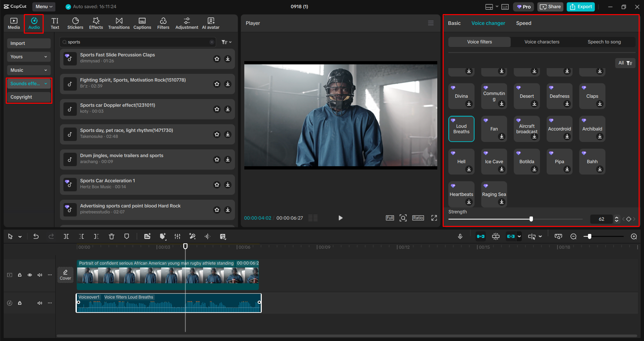Expand the Yours audio category
Screen dimensions: 644x341
29,56
